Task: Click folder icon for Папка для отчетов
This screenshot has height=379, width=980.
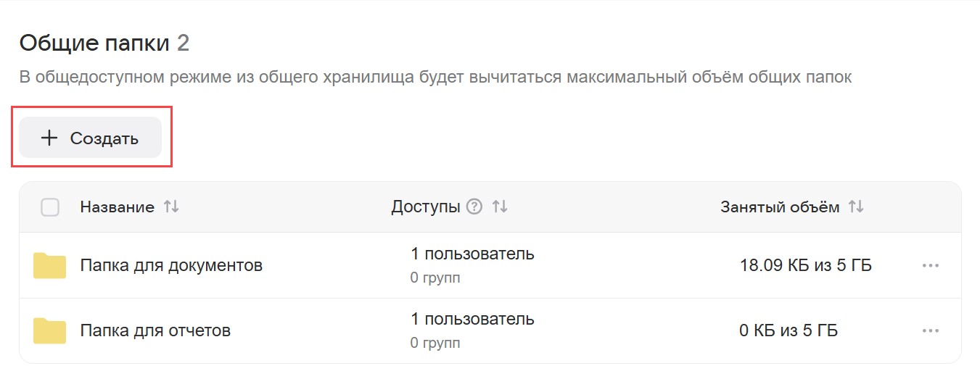Action: click(x=49, y=331)
